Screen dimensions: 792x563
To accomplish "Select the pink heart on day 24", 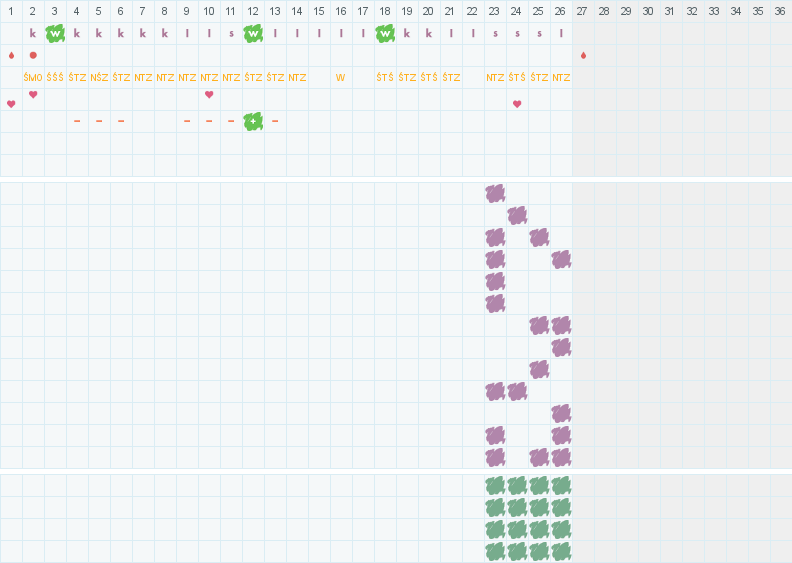I will pyautogui.click(x=517, y=103).
